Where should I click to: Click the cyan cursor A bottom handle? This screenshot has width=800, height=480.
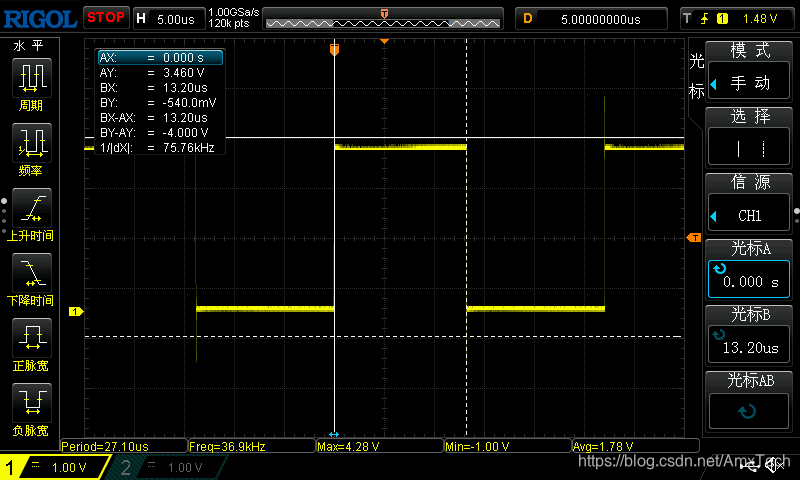pyautogui.click(x=334, y=435)
